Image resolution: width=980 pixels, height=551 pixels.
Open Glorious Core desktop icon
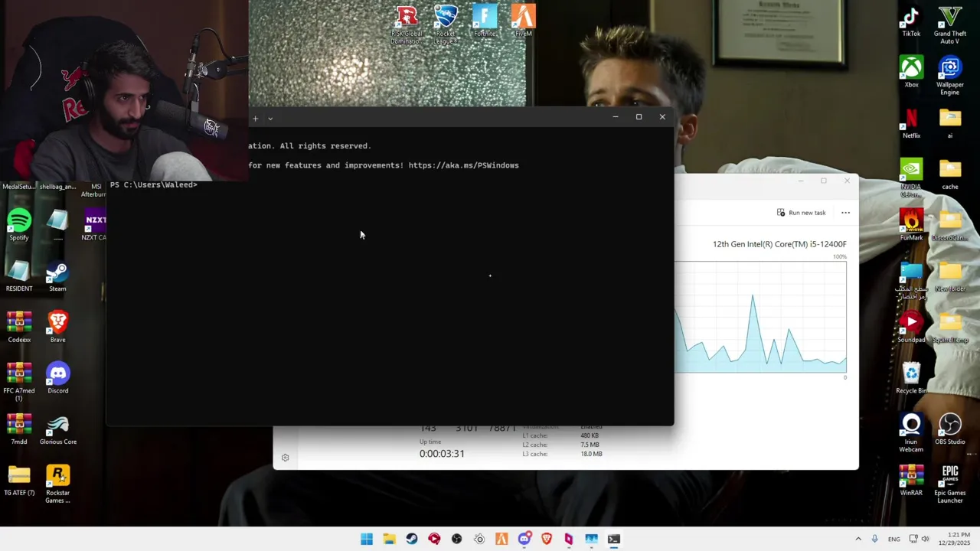click(57, 430)
